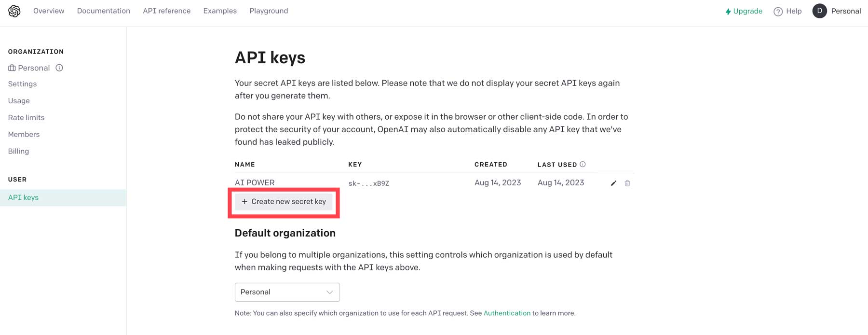Click the OpenAI logo
Viewport: 868px width, 335px height.
point(14,11)
